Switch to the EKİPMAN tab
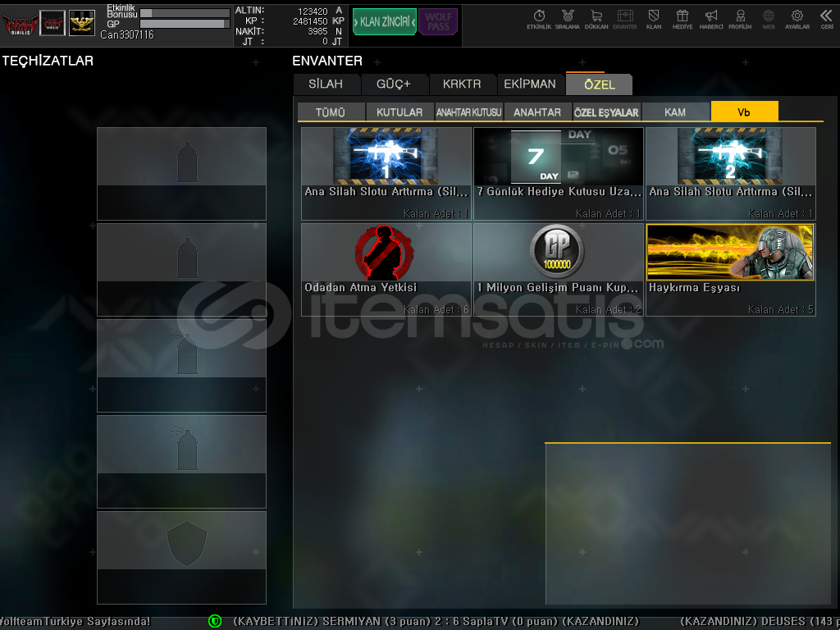The height and width of the screenshot is (630, 840). point(530,84)
